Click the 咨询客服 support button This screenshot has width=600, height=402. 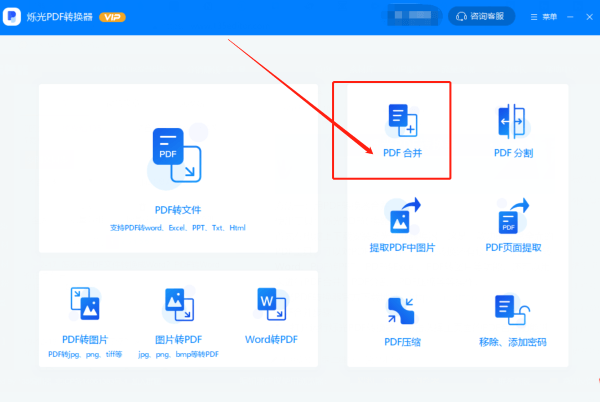pyautogui.click(x=482, y=16)
